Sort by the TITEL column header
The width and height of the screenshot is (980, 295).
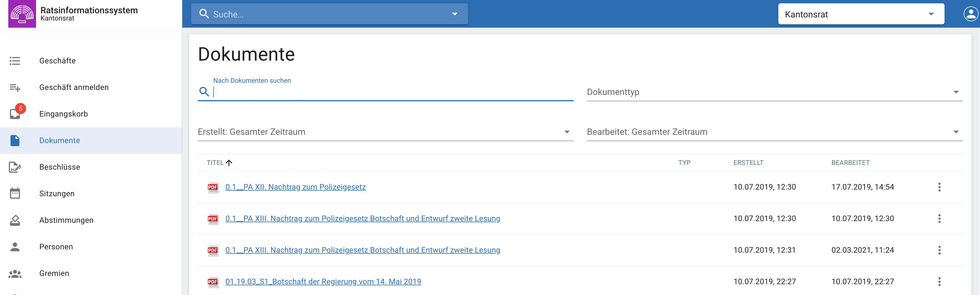coord(215,163)
